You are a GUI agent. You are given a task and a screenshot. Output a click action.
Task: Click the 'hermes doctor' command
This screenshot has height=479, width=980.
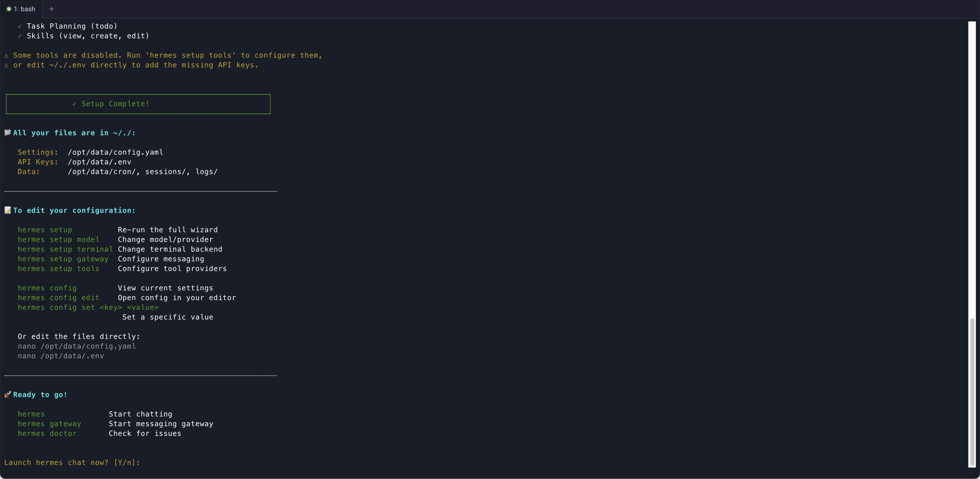[x=47, y=433]
